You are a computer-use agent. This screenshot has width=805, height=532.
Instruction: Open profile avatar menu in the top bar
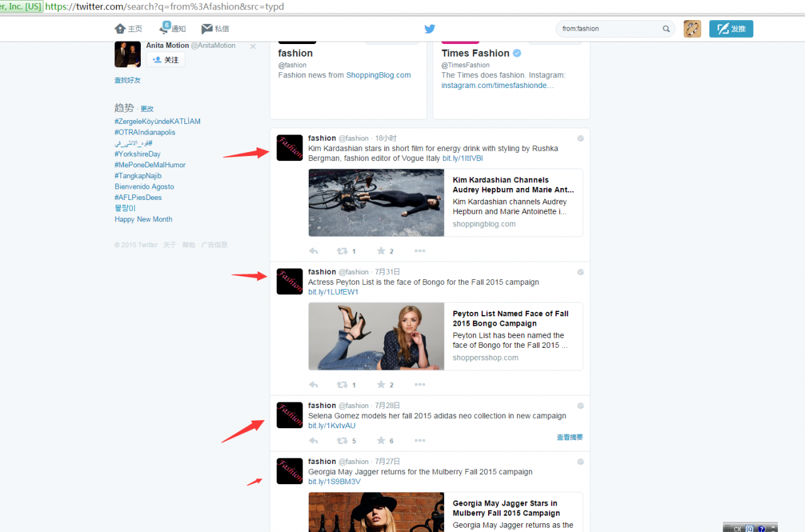point(692,29)
